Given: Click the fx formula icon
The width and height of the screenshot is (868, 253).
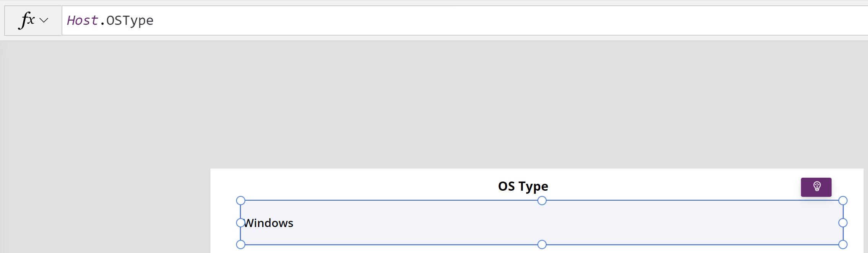Looking at the screenshot, I should [27, 20].
